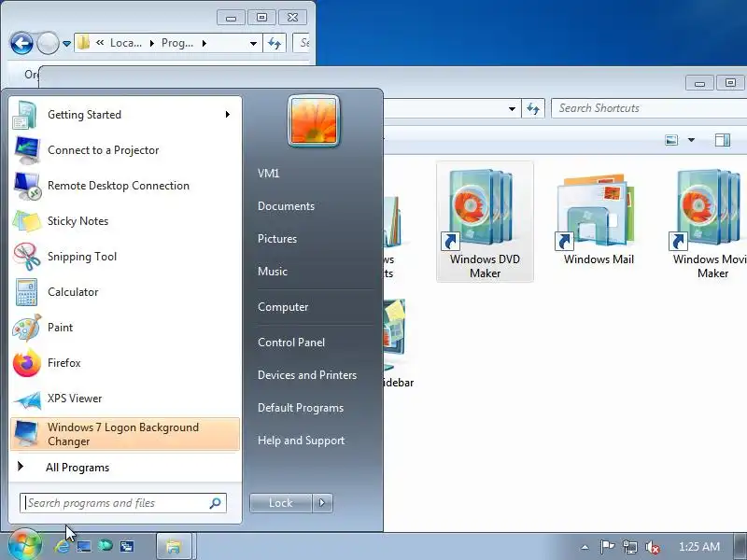Viewport: 747px width, 560px height.
Task: Refresh the Shortcuts folder window
Action: coord(533,108)
